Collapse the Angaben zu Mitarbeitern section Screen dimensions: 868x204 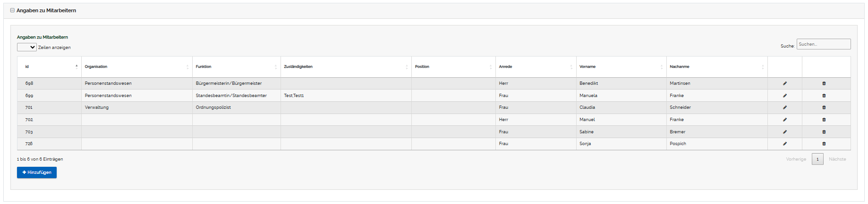[x=12, y=10]
